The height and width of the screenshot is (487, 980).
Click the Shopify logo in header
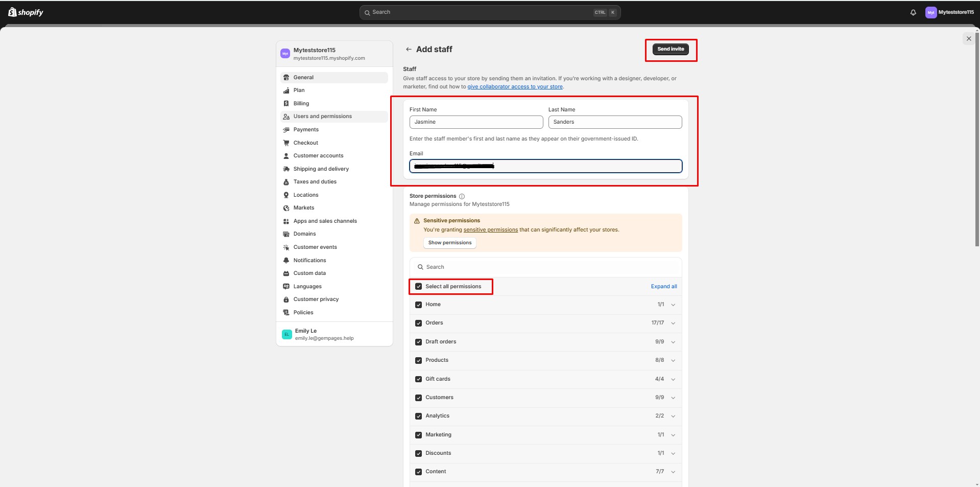26,12
